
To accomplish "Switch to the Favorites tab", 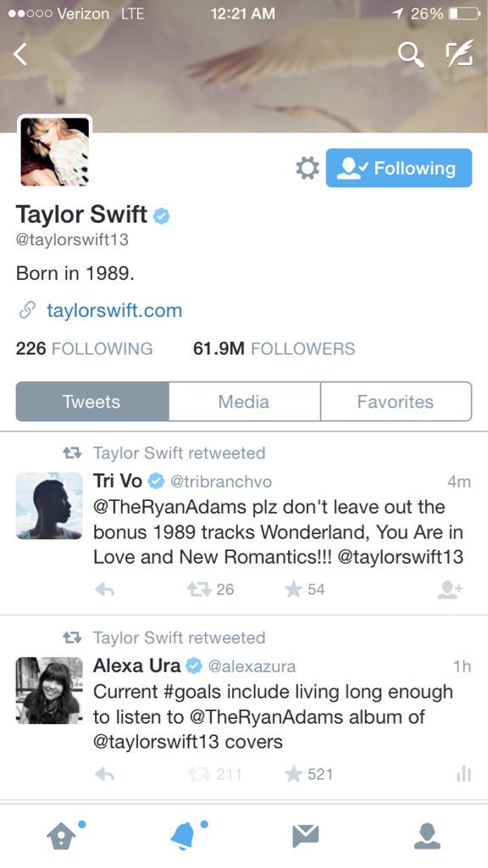I will (x=396, y=401).
